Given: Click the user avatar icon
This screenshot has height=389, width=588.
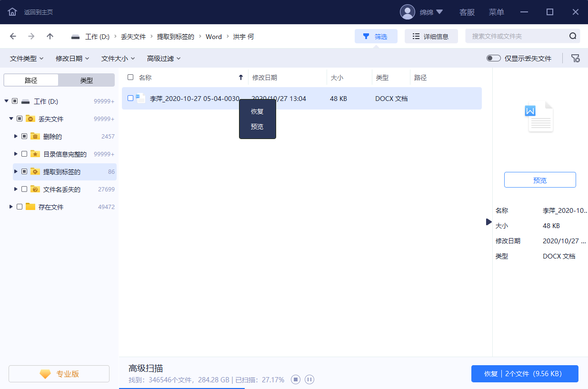Looking at the screenshot, I should [408, 12].
